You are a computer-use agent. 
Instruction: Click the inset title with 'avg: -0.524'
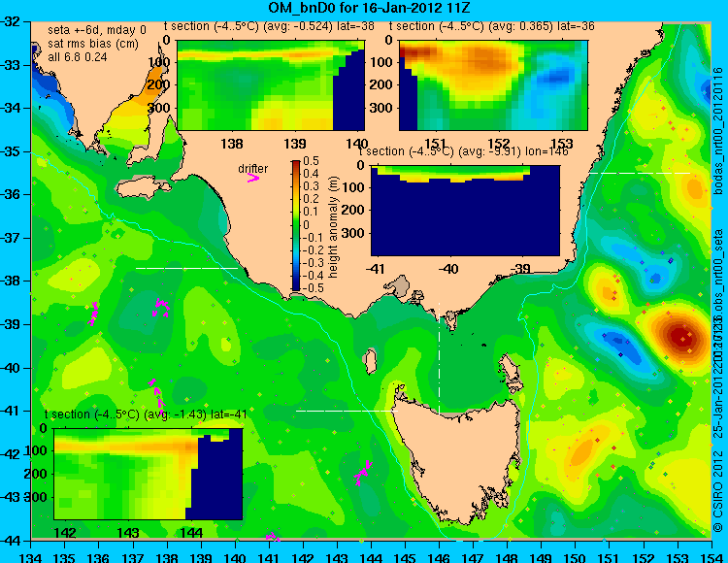(x=269, y=26)
